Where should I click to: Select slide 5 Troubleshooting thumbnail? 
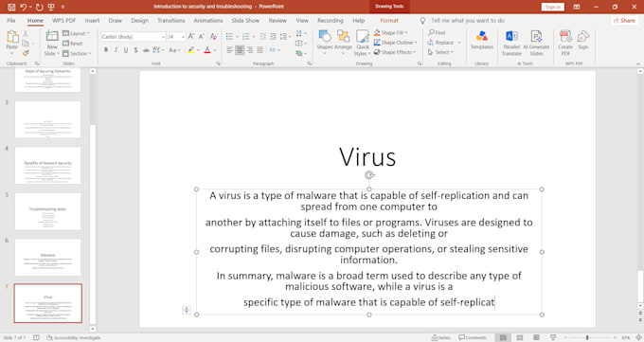tap(47, 211)
